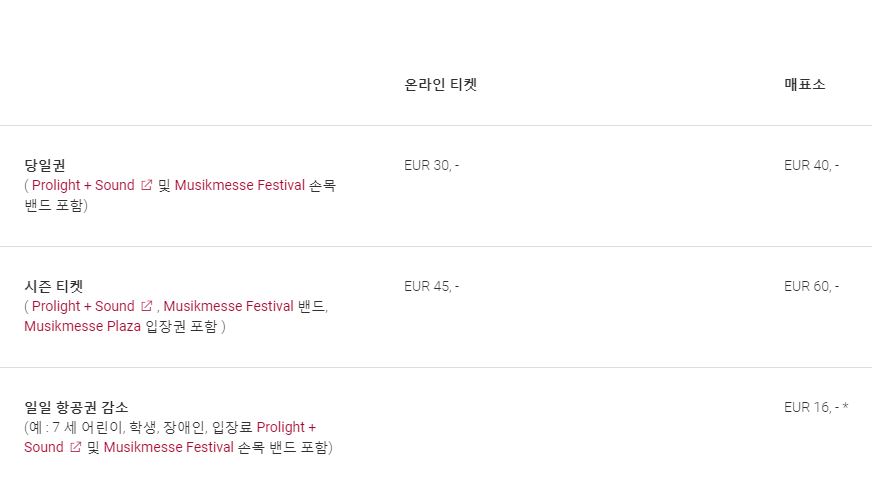Viewport: 872px width, 477px height.
Task: Open Musikmesse Festival link in 일일 항공권 감소 row
Action: [x=169, y=447]
